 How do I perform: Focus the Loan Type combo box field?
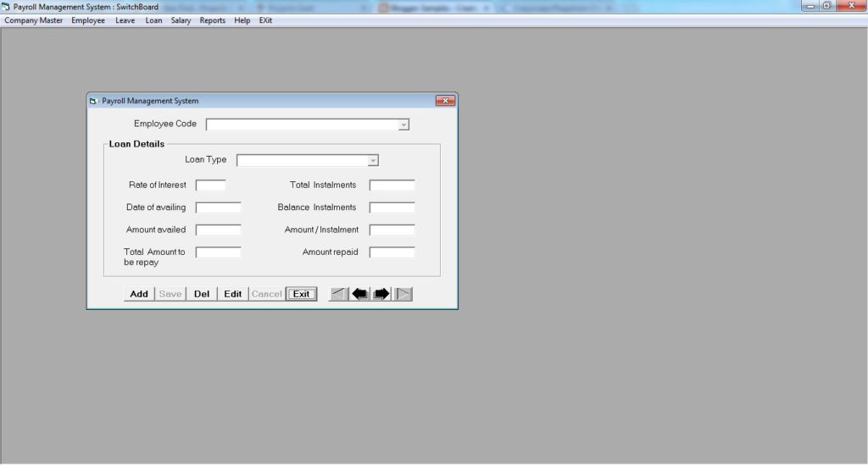[x=307, y=160]
